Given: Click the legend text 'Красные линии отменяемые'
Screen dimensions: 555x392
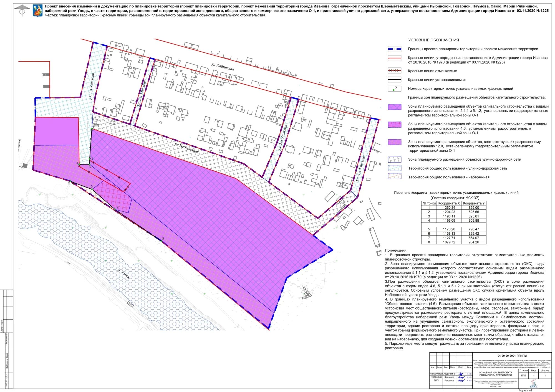Looking at the screenshot, I should (432, 71).
